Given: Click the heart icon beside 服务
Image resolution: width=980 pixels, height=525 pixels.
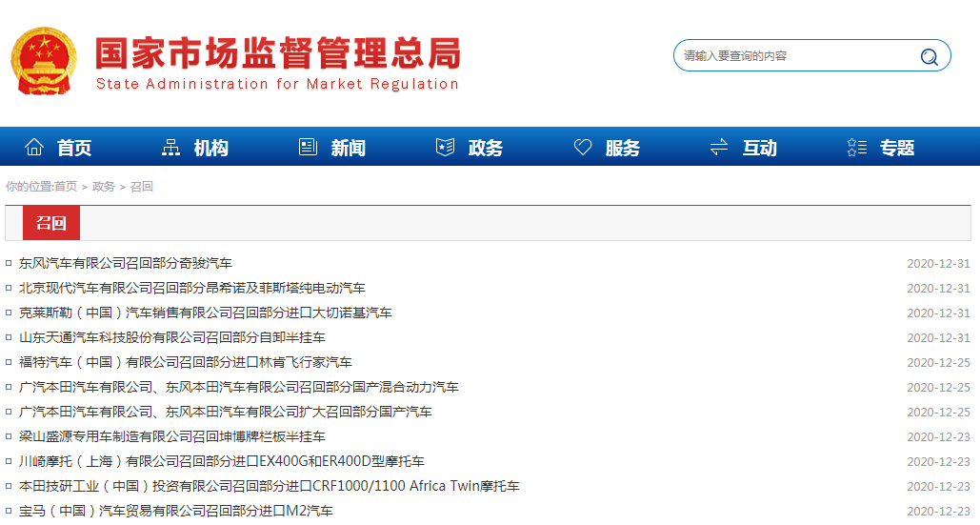Looking at the screenshot, I should [x=583, y=148].
